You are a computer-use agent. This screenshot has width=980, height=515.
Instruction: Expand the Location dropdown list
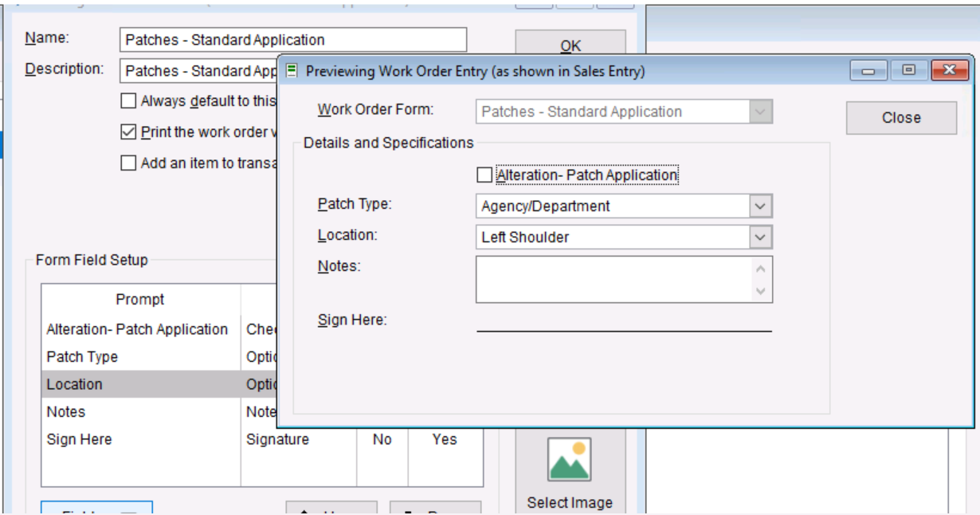[x=760, y=238]
